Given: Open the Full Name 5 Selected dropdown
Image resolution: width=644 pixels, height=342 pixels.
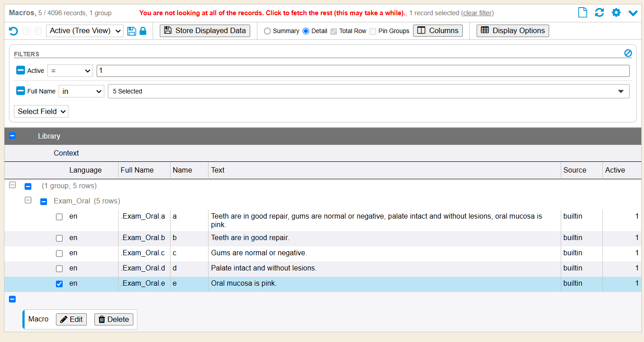Looking at the screenshot, I should [368, 91].
